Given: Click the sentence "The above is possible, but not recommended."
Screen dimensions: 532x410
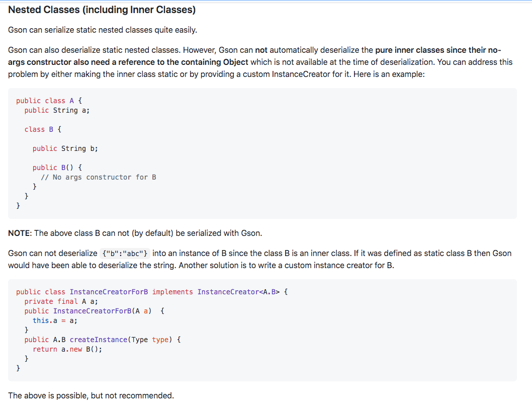Looking at the screenshot, I should pyautogui.click(x=91, y=395).
